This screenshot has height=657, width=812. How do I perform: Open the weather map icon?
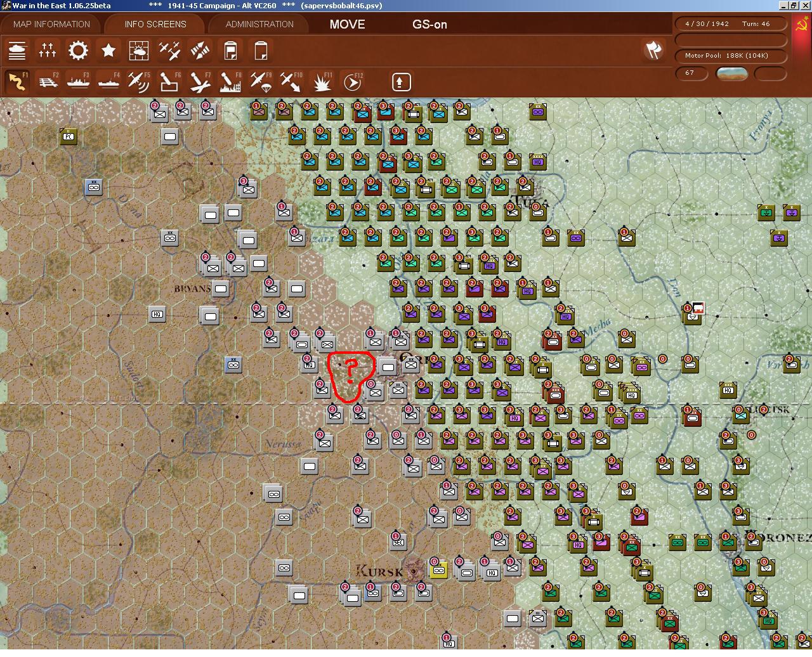(x=139, y=50)
